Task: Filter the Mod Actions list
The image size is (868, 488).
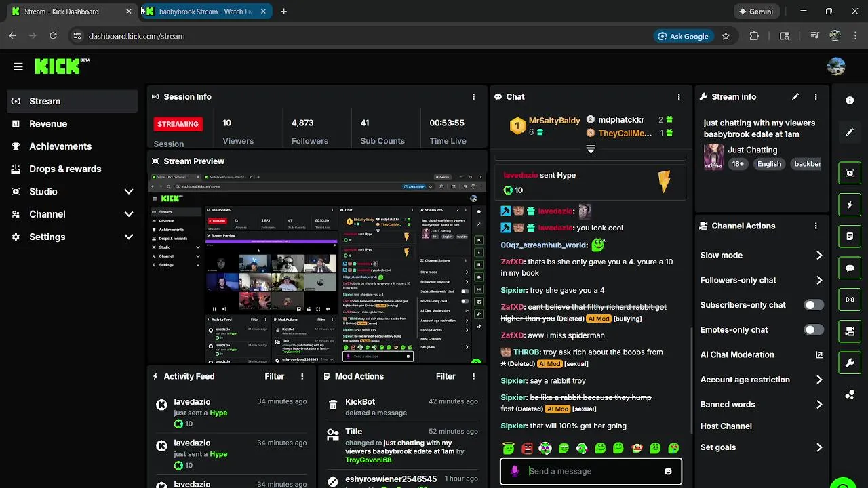Action: pyautogui.click(x=446, y=376)
